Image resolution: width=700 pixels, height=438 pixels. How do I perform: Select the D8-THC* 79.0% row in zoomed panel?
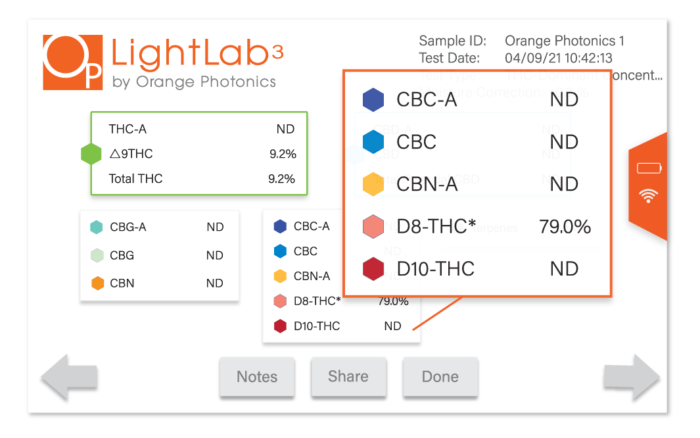pyautogui.click(x=477, y=226)
